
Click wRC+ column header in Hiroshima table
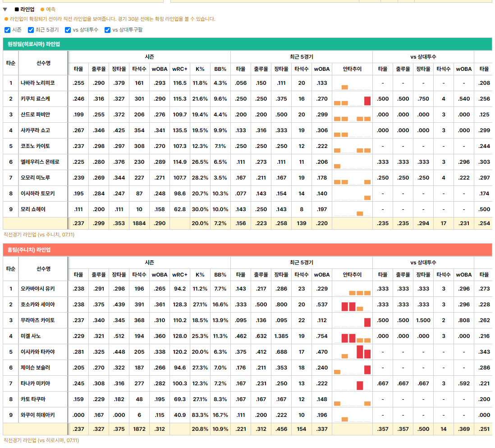coord(179,69)
